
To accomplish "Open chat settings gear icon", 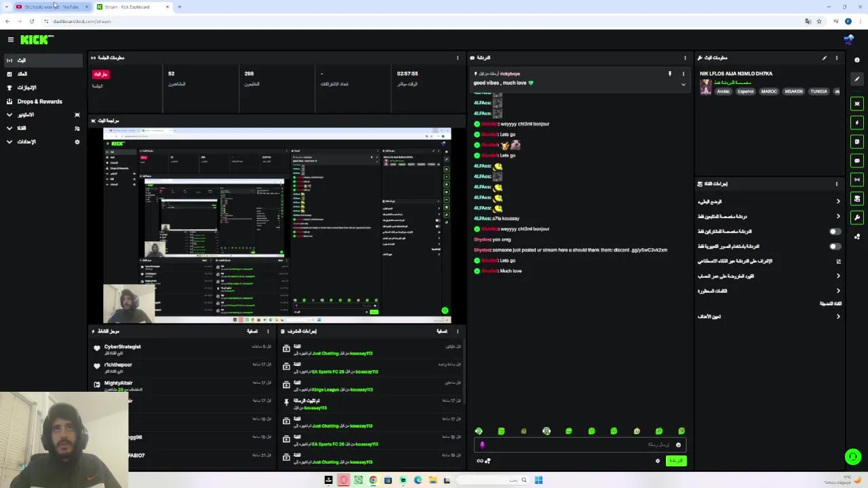I will 657,461.
